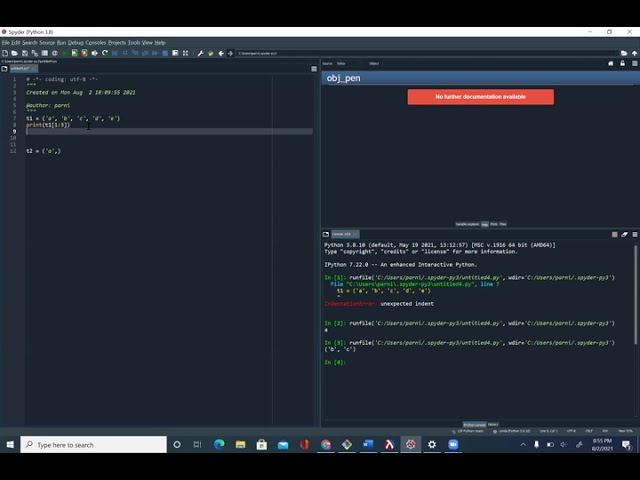This screenshot has width=640, height=480.
Task: Go forward with the right arrow icon
Action: (231, 53)
